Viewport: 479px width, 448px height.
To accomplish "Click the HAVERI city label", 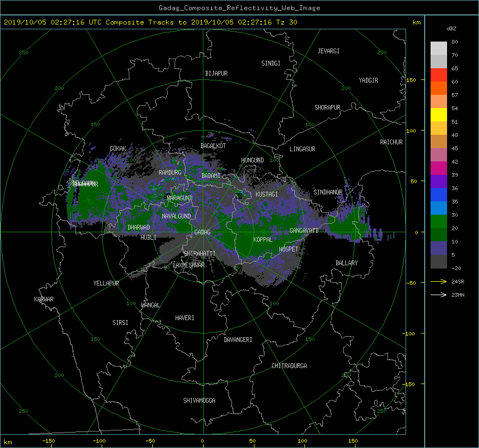I will coord(185,319).
